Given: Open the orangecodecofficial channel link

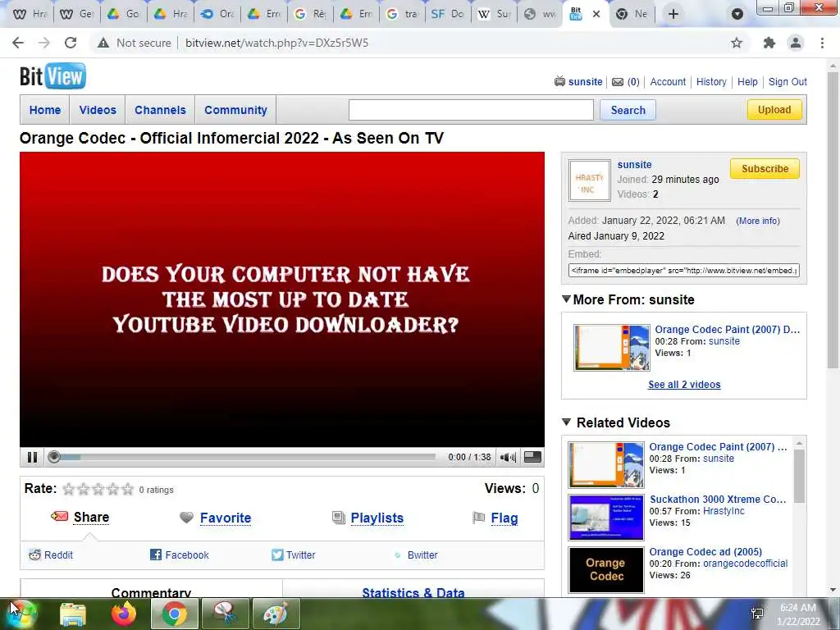Looking at the screenshot, I should pyautogui.click(x=745, y=564).
